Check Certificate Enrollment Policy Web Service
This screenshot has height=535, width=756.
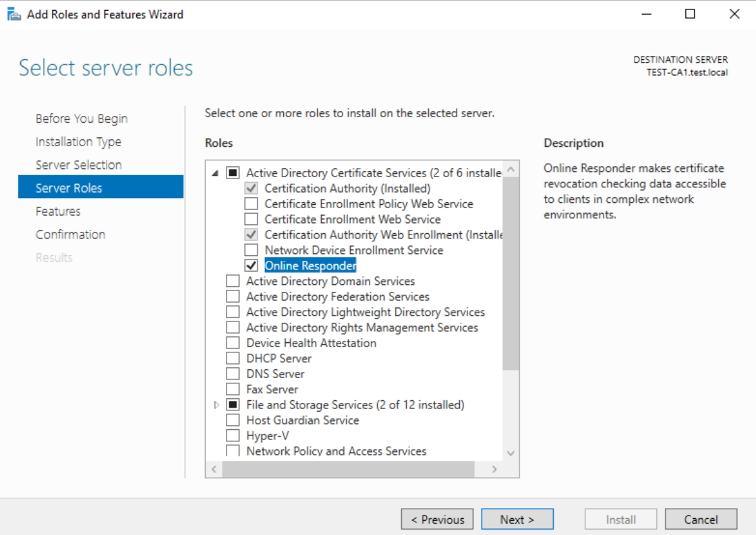(x=251, y=203)
